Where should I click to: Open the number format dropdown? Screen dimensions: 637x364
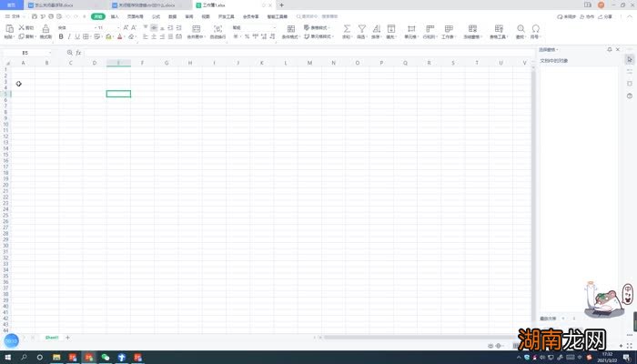click(273, 28)
